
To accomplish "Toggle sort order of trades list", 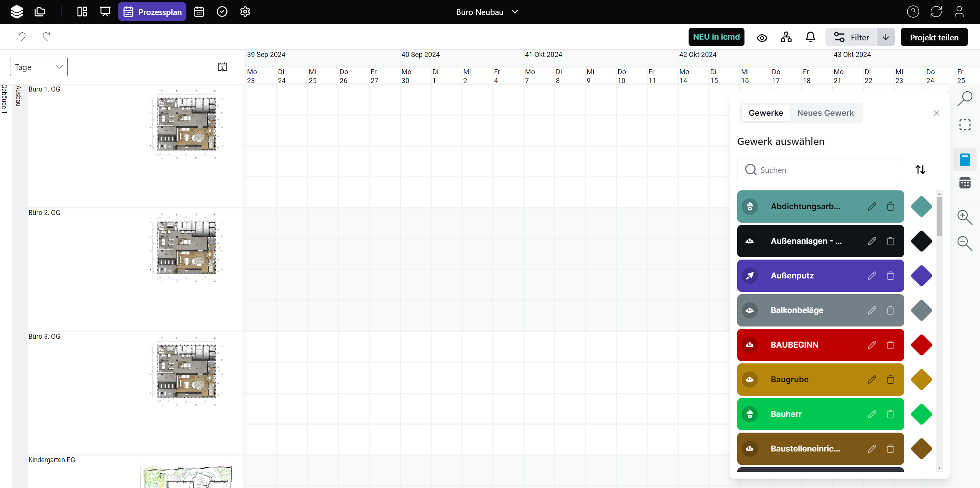I will 920,170.
